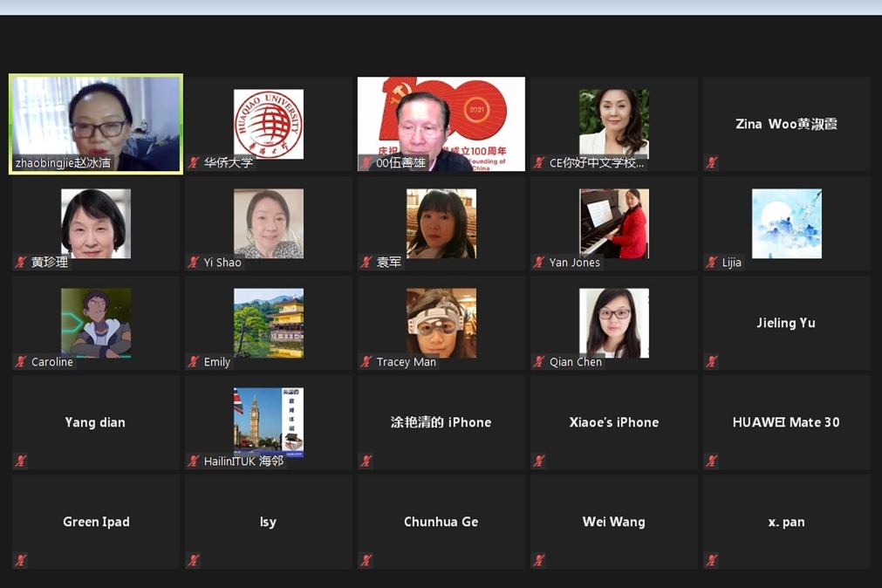Screen dimensions: 882x588
Task: Click muted mic icon on Zina Woo tile
Action: (712, 163)
